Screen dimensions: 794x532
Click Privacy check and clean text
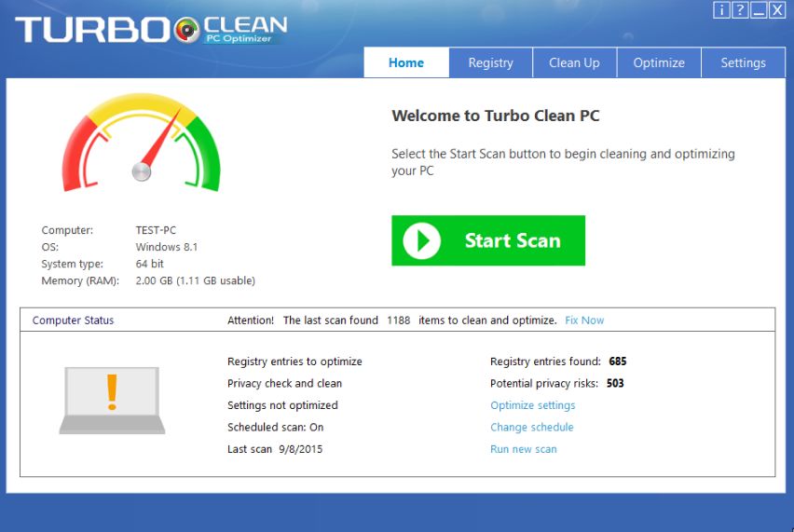coord(284,383)
